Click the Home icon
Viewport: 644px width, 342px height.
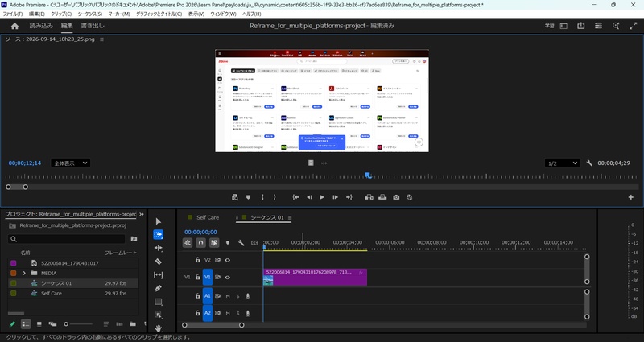pyautogui.click(x=14, y=26)
